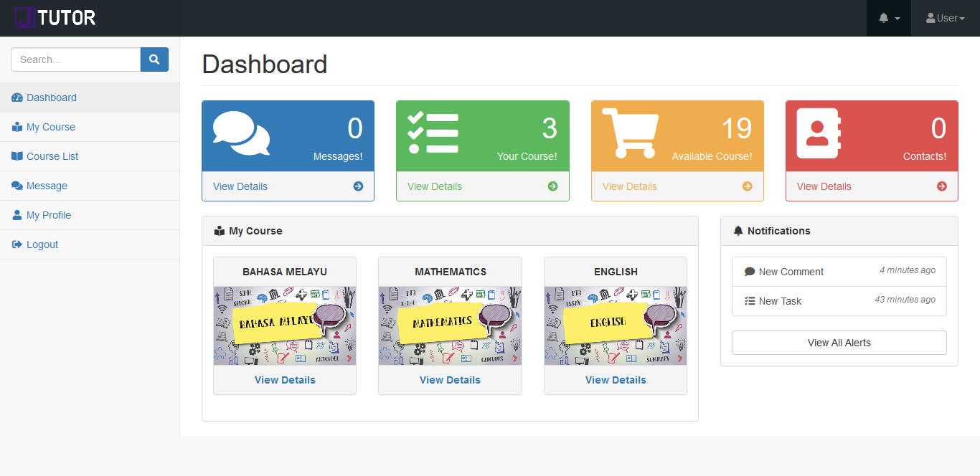Screen dimensions: 980x476
Task: Expand the User account dropdown
Action: point(945,18)
